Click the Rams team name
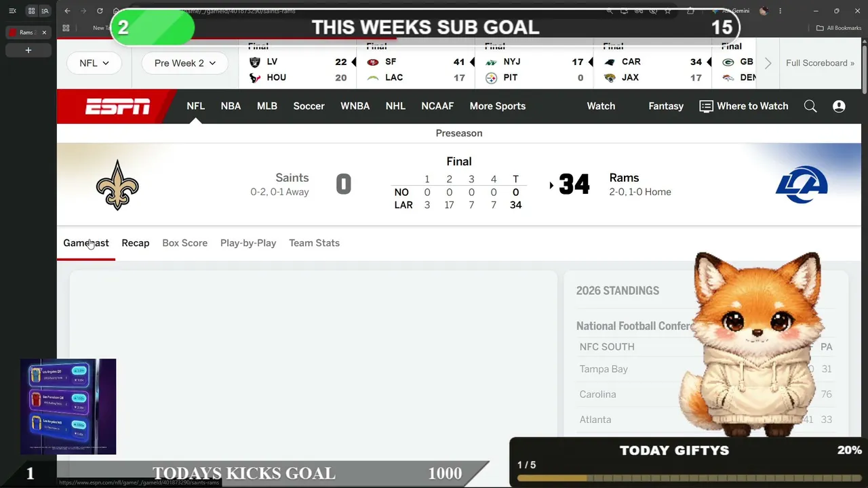Viewport: 868px width, 488px height. pos(624,178)
